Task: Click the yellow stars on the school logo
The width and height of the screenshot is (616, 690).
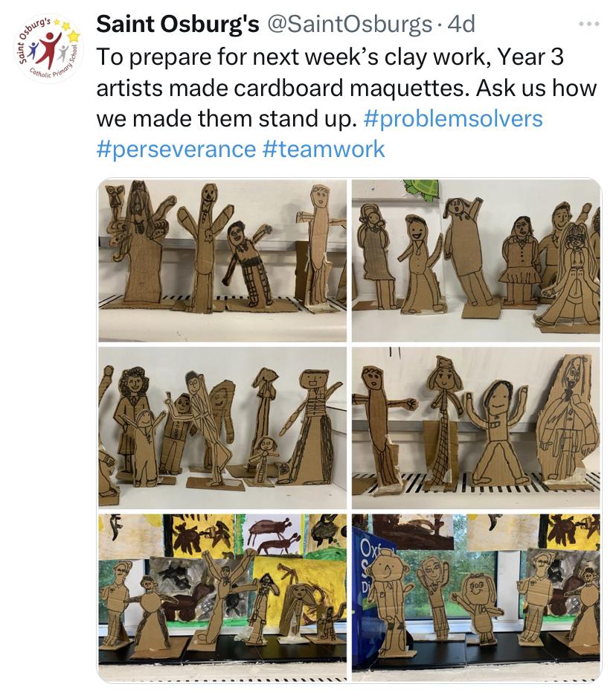Action: pos(71,31)
